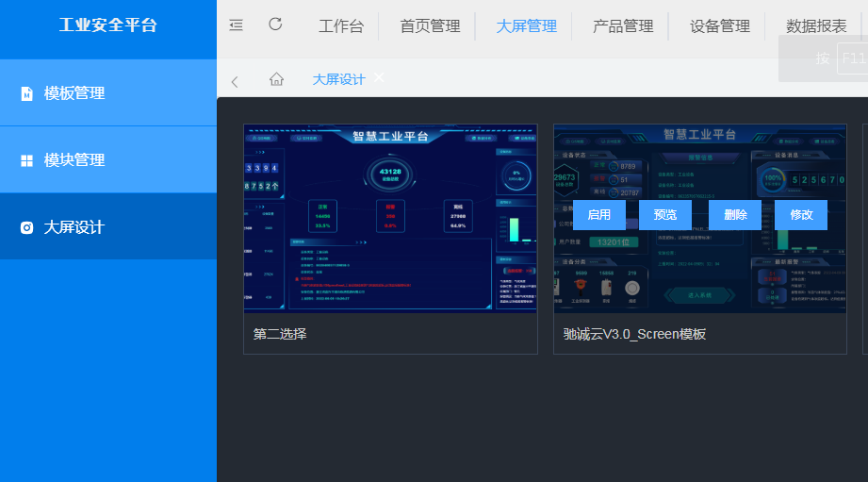The image size is (868, 482).
Task: Click the 模块管理 grid icon
Action: click(26, 160)
